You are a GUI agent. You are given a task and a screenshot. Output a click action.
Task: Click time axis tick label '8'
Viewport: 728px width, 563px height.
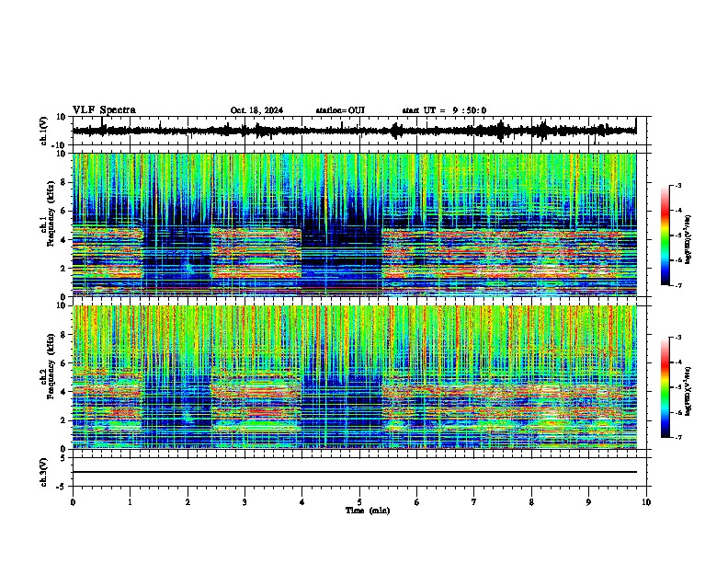[x=531, y=502]
